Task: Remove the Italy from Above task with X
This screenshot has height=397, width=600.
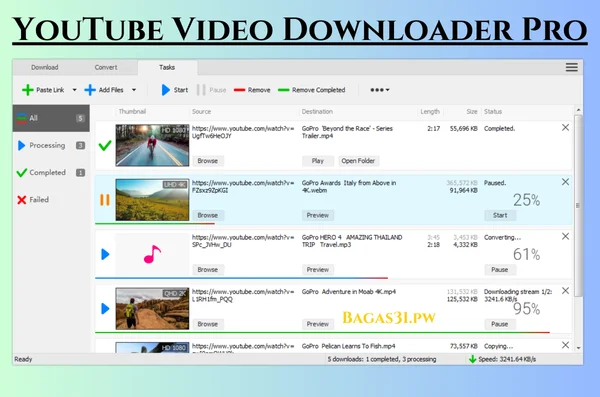Action: click(565, 182)
